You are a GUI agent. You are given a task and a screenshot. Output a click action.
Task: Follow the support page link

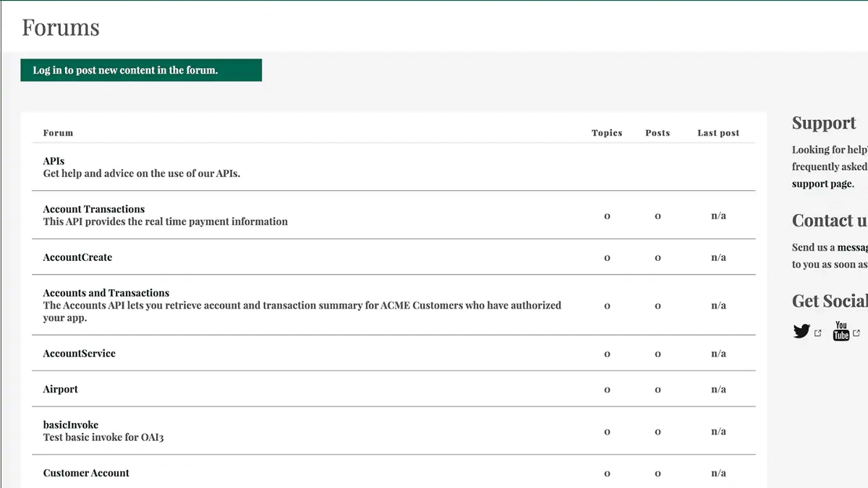click(822, 184)
